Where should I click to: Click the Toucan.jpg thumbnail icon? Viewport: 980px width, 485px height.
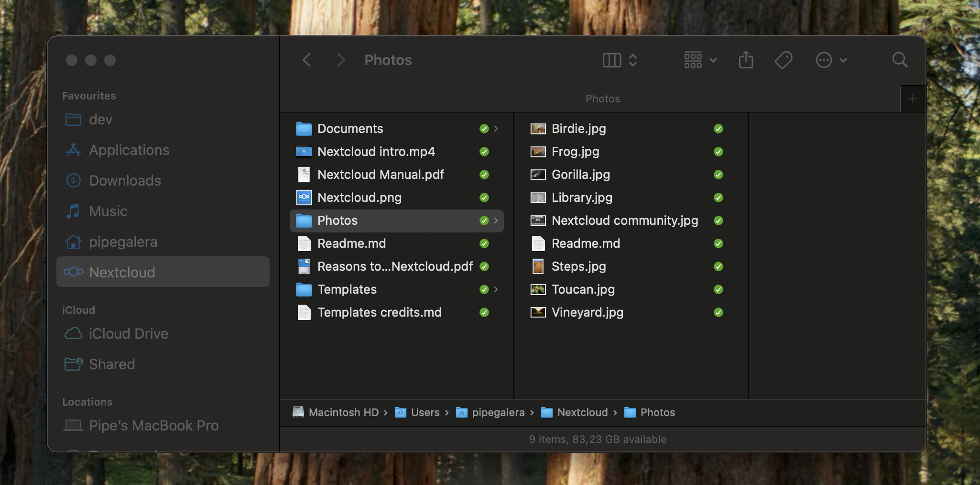click(538, 289)
